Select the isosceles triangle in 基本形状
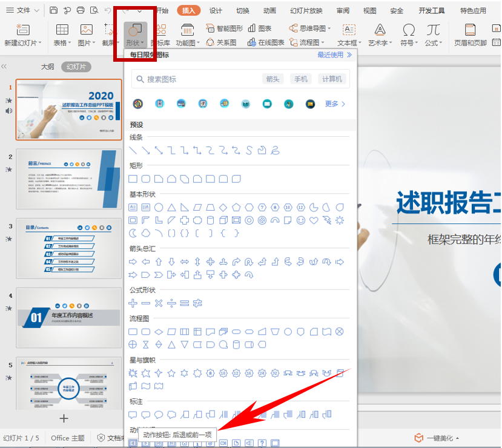This screenshot has width=502, height=448. [x=171, y=208]
